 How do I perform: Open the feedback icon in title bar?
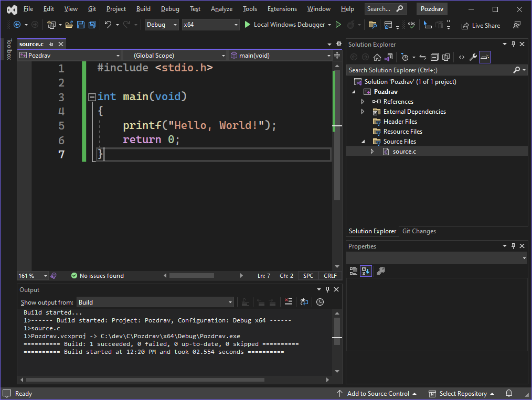516,25
